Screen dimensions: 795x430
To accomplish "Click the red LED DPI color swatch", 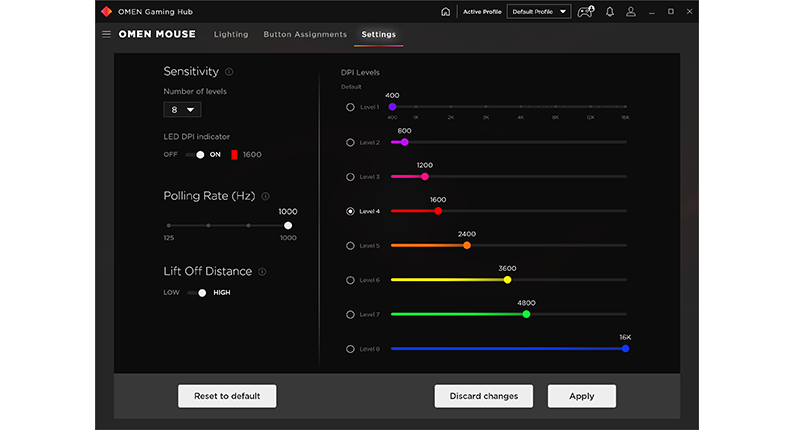I will click(x=234, y=155).
